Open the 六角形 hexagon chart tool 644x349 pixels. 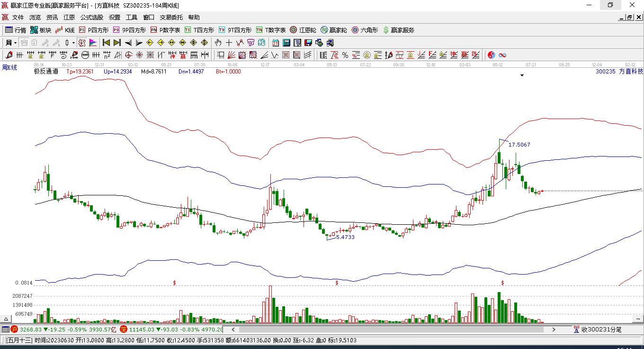click(365, 30)
